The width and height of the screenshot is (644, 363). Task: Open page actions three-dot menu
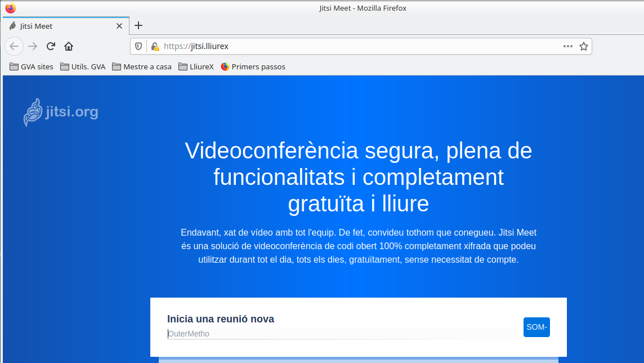[568, 46]
